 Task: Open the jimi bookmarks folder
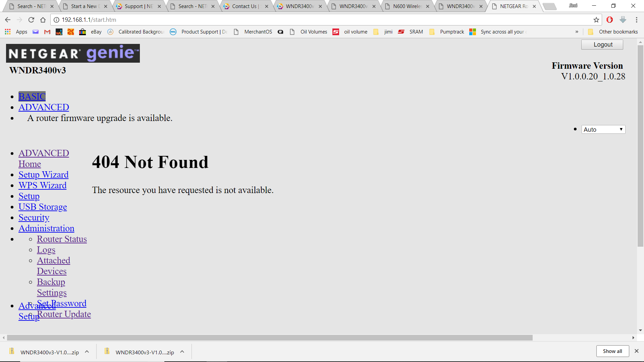tap(383, 32)
